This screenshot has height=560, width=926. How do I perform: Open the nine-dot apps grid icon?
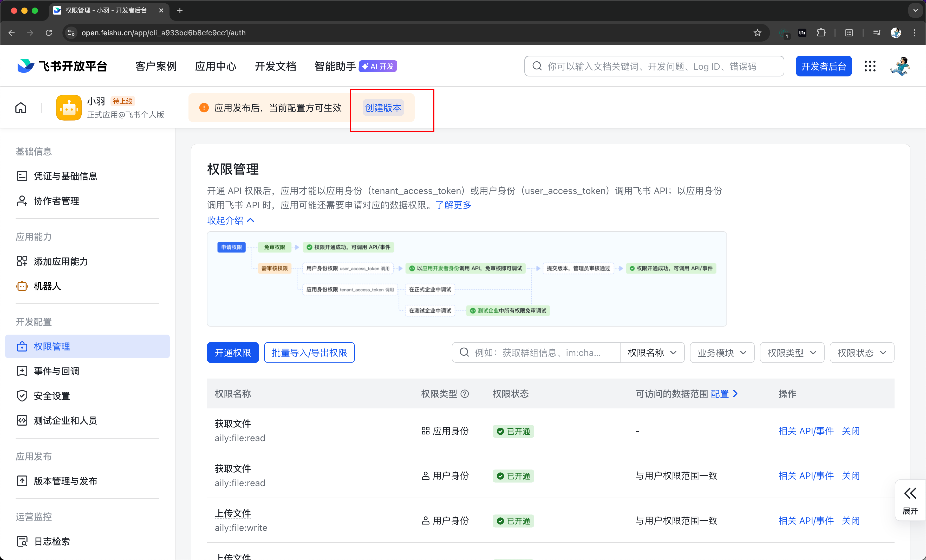870,66
